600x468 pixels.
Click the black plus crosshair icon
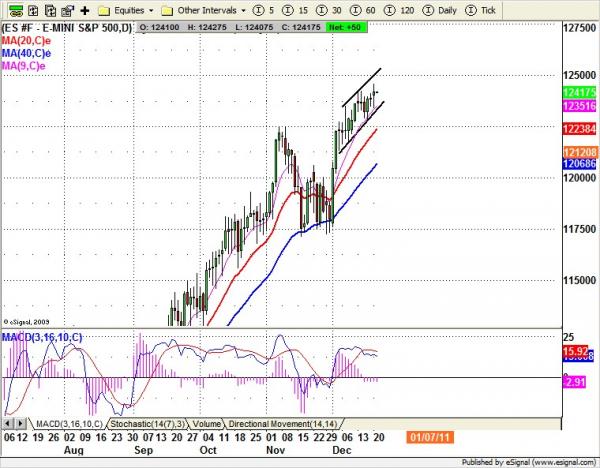click(x=85, y=9)
